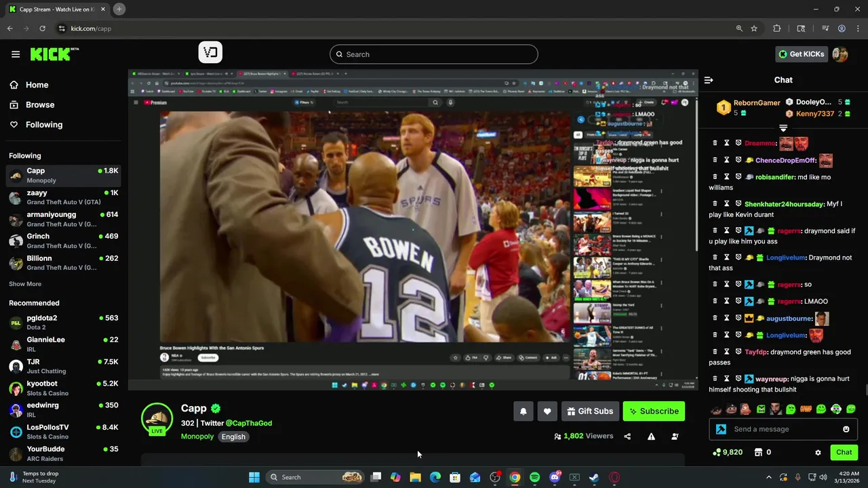This screenshot has width=868, height=488.
Task: Click the Kick search bar
Action: click(x=434, y=54)
